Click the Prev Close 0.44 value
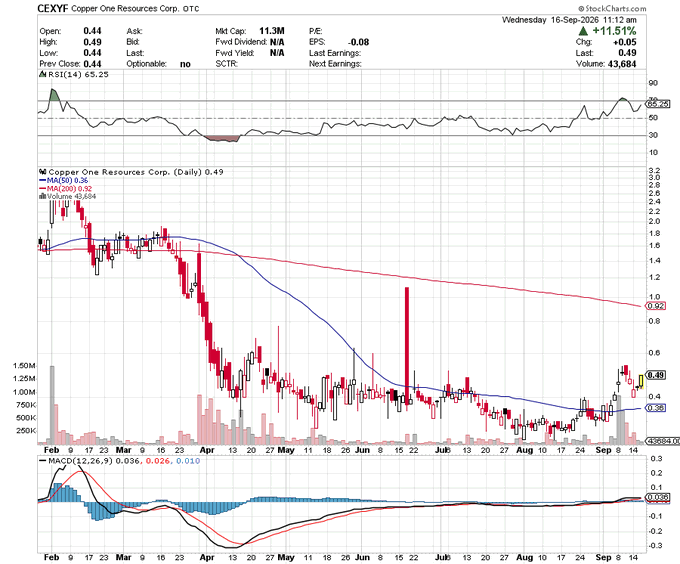The height and width of the screenshot is (564, 680). pos(92,64)
